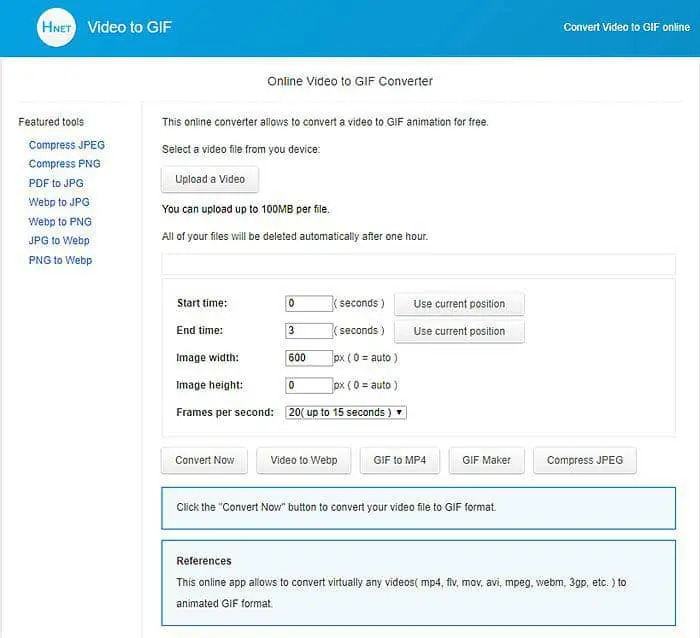Click into the End time field

309,331
